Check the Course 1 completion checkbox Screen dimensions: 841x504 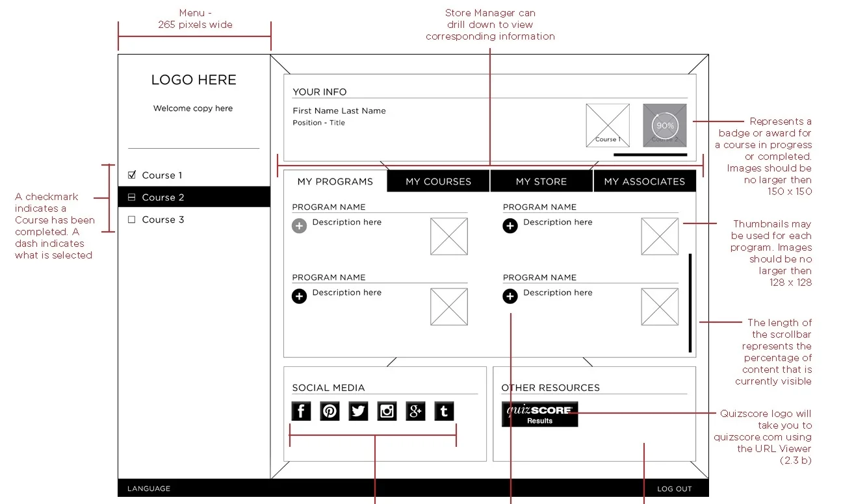[132, 174]
